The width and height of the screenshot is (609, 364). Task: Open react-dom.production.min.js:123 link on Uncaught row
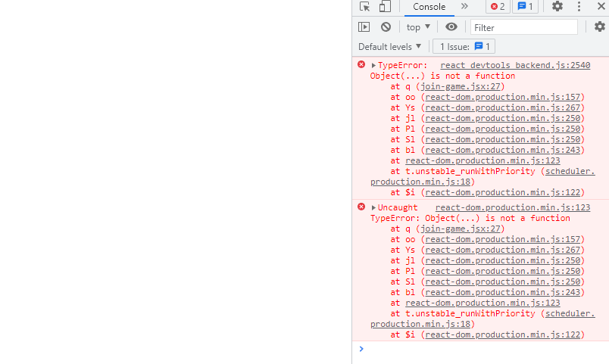tap(513, 207)
